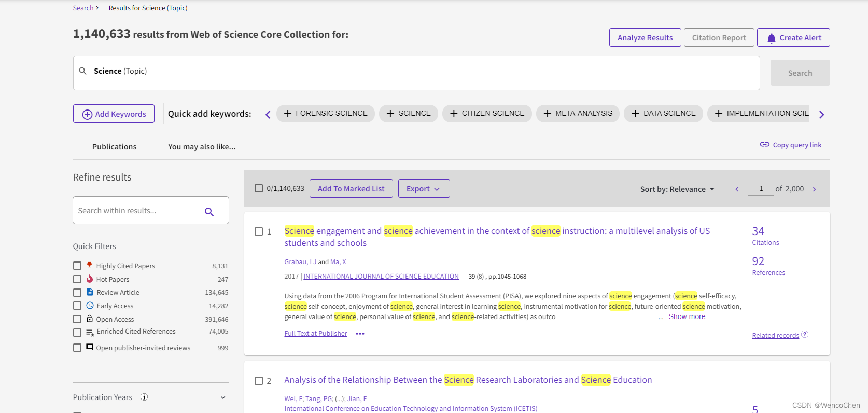The image size is (868, 413).
Task: Add FORENSIC SCIENCE keyword
Action: tap(325, 113)
